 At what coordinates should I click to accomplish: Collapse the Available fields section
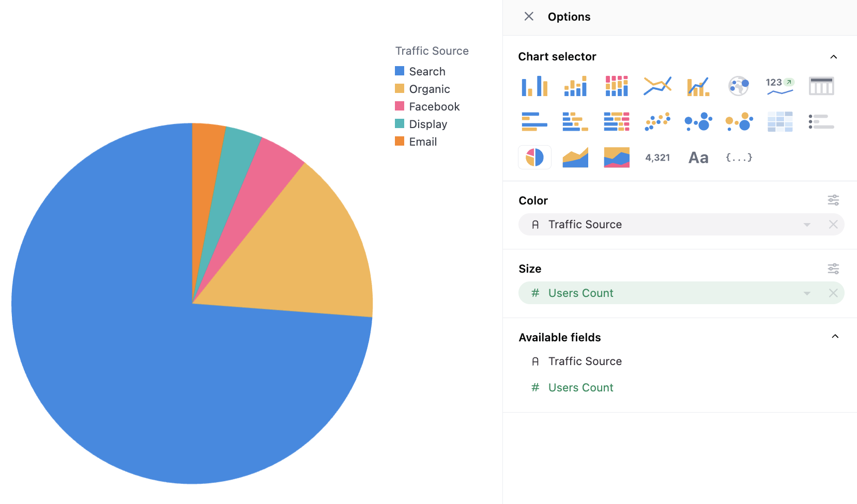835,337
